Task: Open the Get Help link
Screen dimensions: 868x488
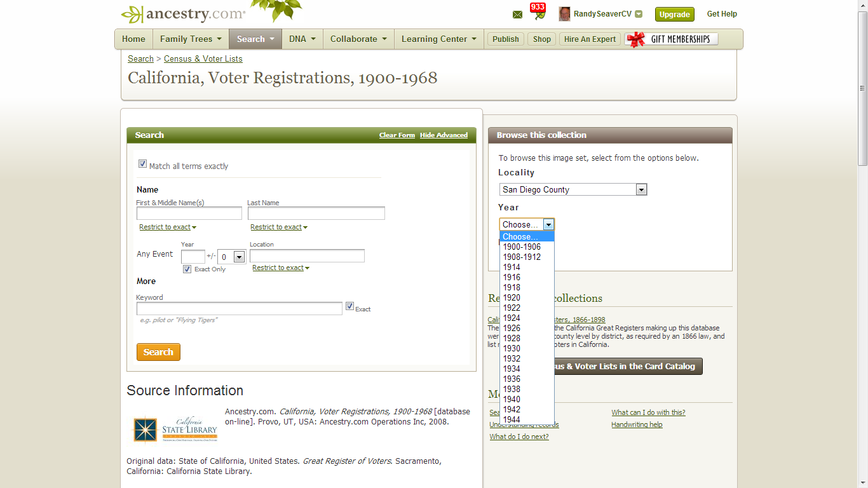Action: point(722,14)
